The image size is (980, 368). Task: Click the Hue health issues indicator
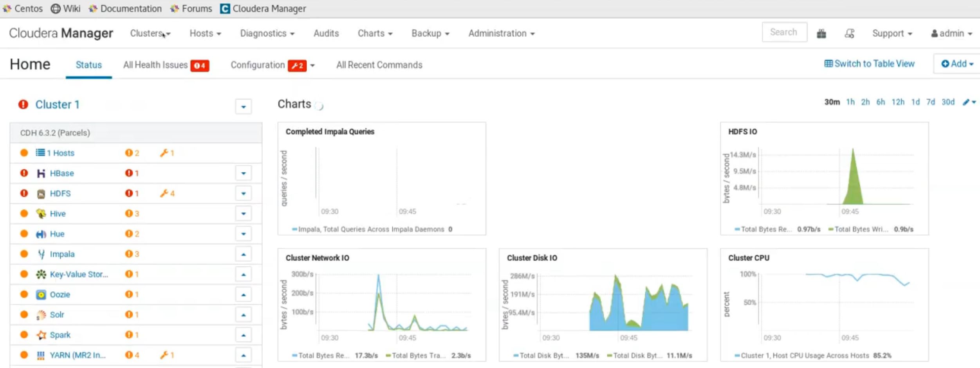(x=132, y=234)
